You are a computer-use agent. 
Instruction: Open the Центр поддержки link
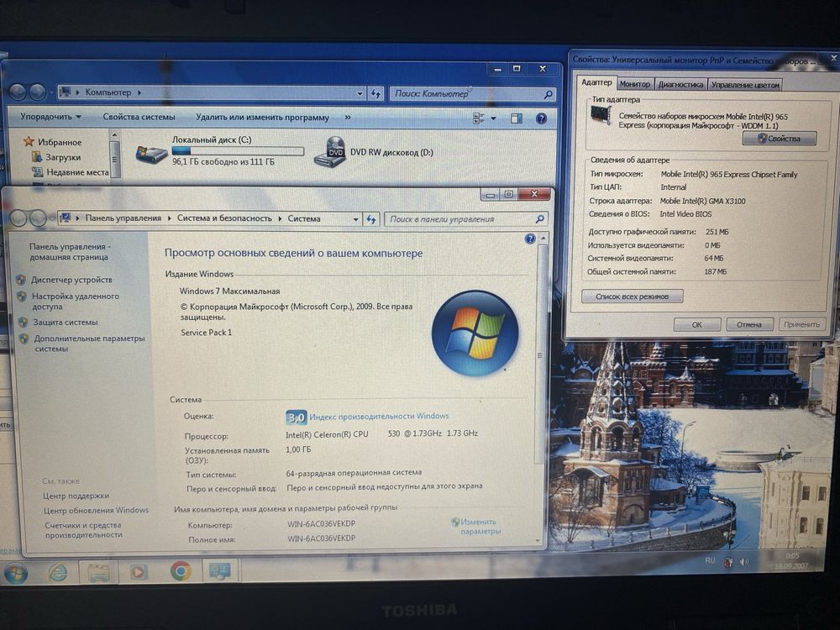(76, 496)
